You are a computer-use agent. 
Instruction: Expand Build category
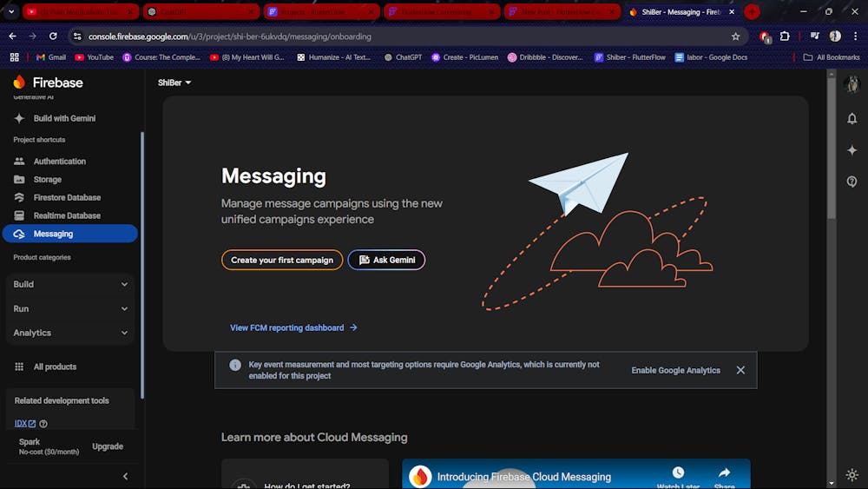70,284
